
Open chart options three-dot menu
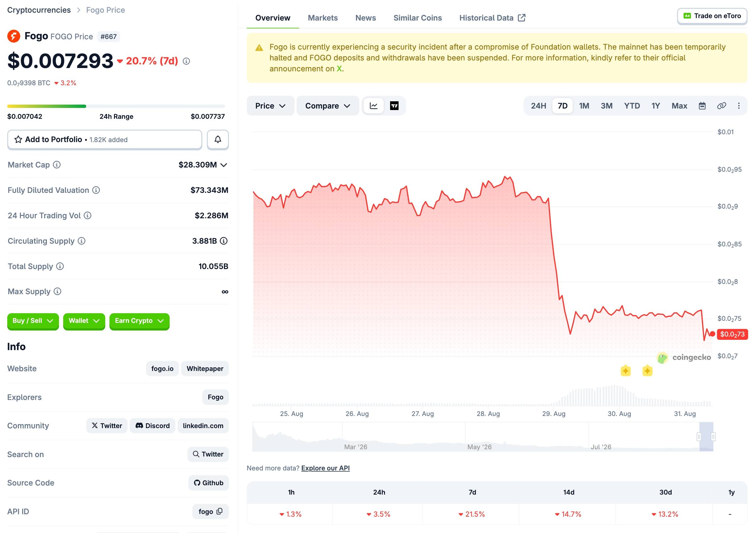coord(739,106)
